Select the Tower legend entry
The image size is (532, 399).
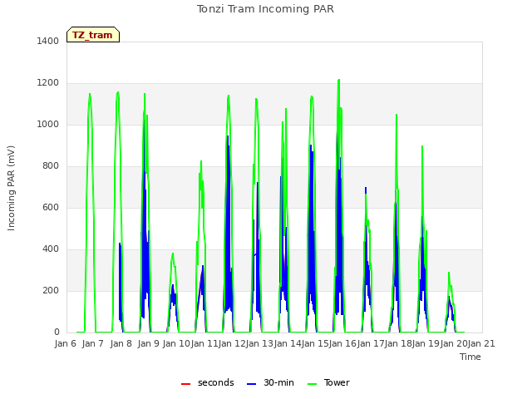[x=328, y=382]
